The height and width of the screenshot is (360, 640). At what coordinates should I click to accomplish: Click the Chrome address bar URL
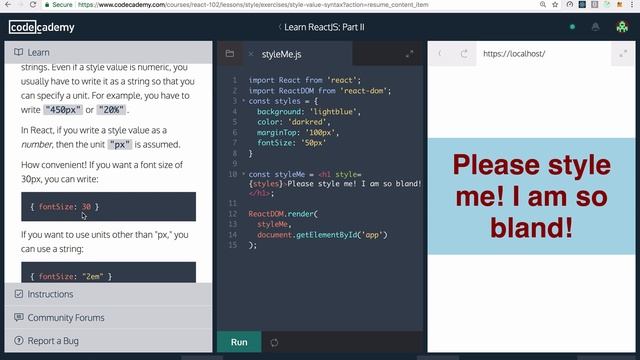(253, 5)
